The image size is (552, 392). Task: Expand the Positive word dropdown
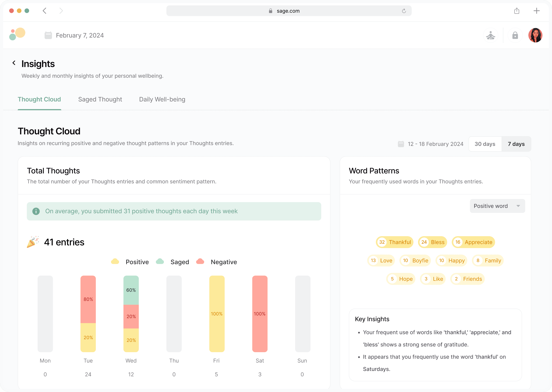tap(497, 206)
